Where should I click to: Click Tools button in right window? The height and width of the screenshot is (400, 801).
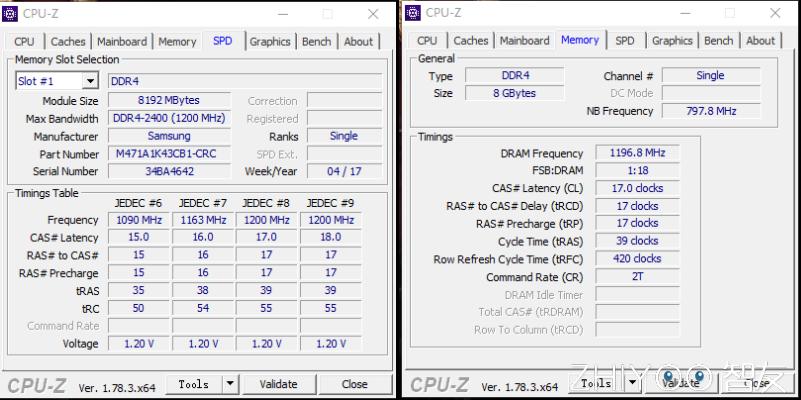(x=597, y=383)
